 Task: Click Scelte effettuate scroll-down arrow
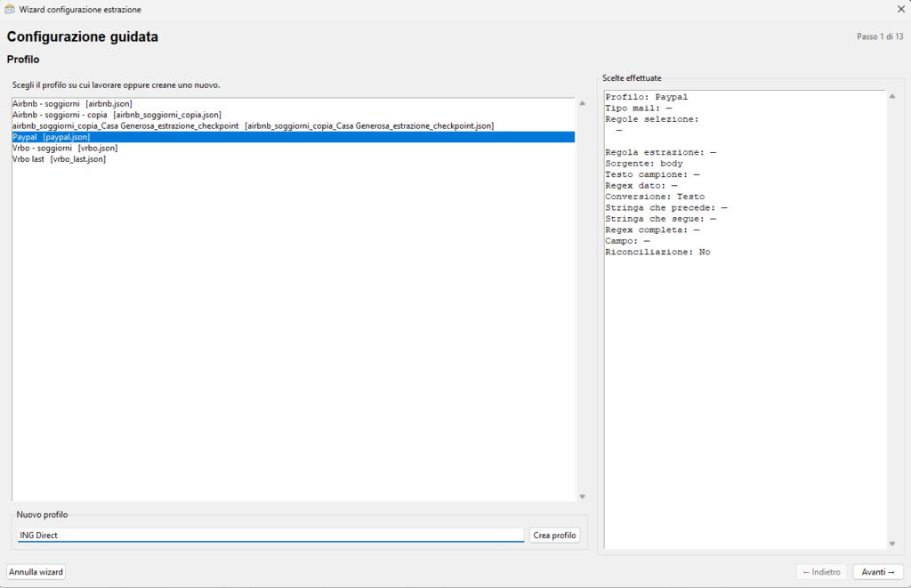(892, 544)
